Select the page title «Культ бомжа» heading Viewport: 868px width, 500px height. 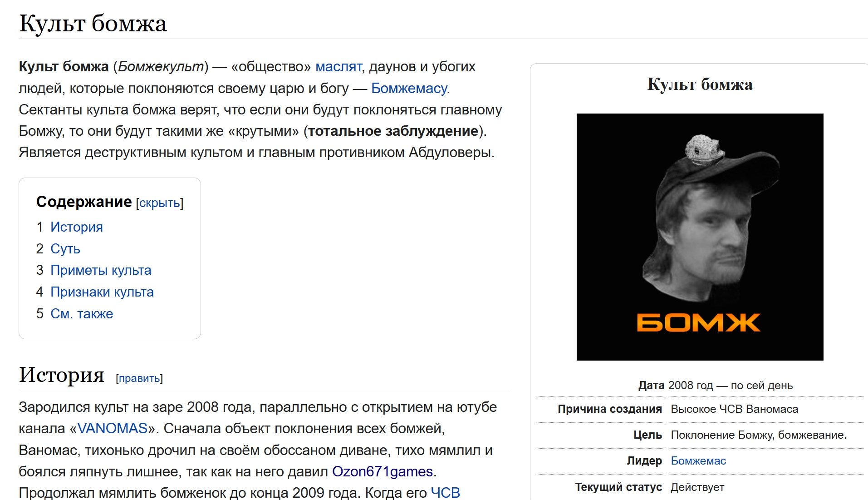93,23
